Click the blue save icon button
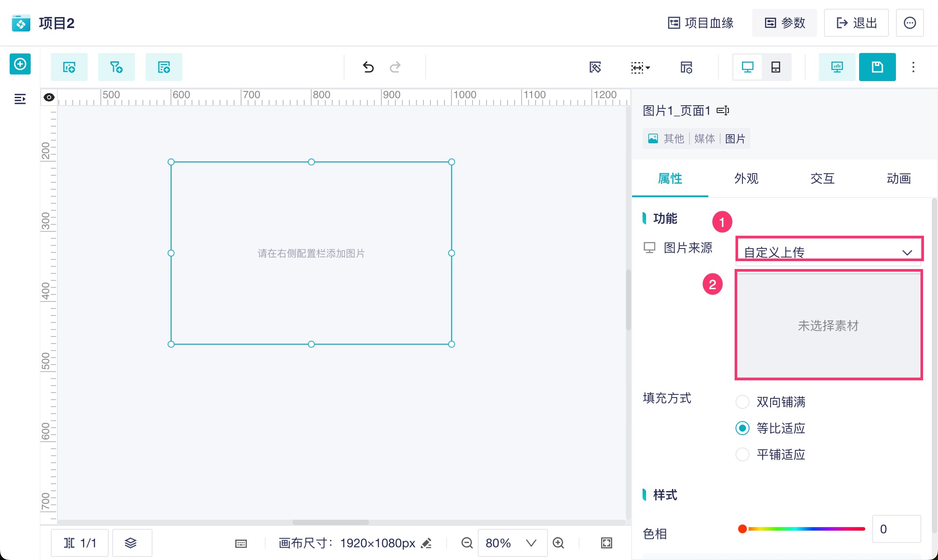This screenshot has width=938, height=560. point(877,67)
